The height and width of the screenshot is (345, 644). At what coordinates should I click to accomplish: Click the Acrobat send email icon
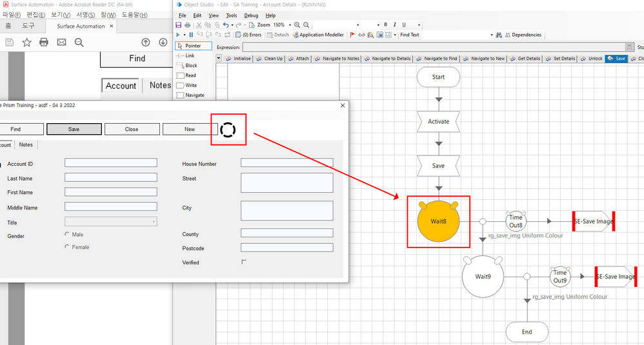(61, 43)
